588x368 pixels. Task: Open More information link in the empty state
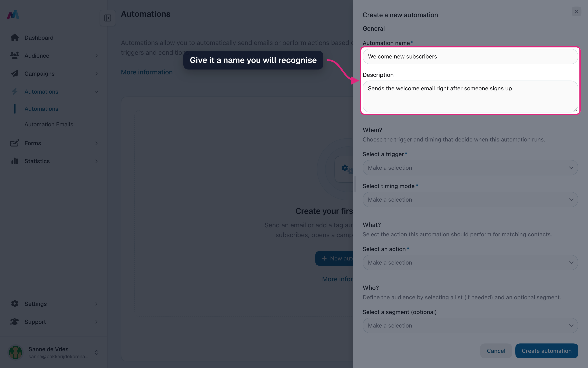click(x=337, y=279)
